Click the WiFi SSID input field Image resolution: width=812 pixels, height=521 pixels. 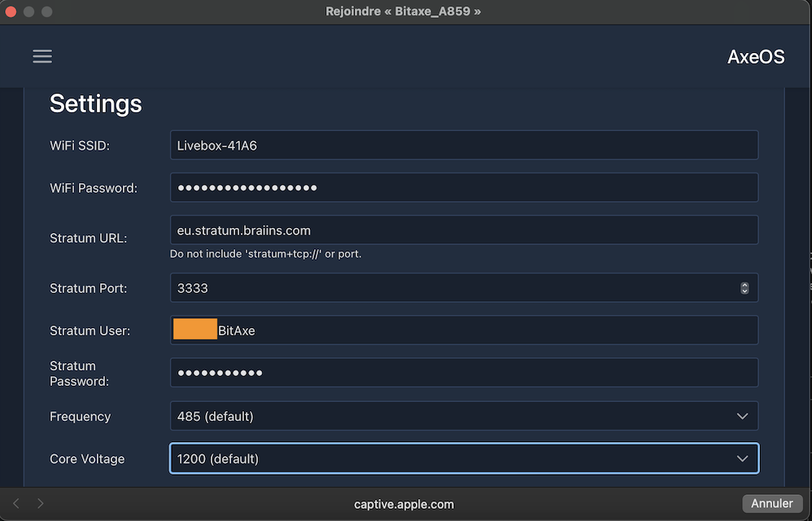point(464,146)
